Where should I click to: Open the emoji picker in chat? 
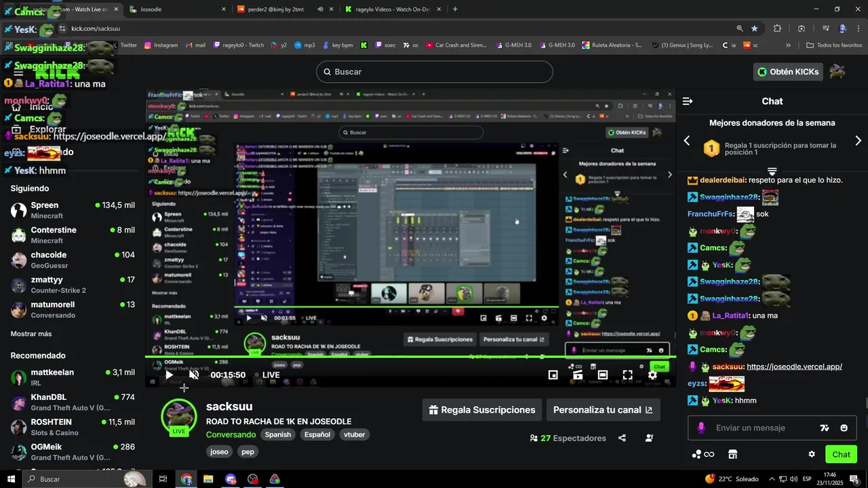844,428
